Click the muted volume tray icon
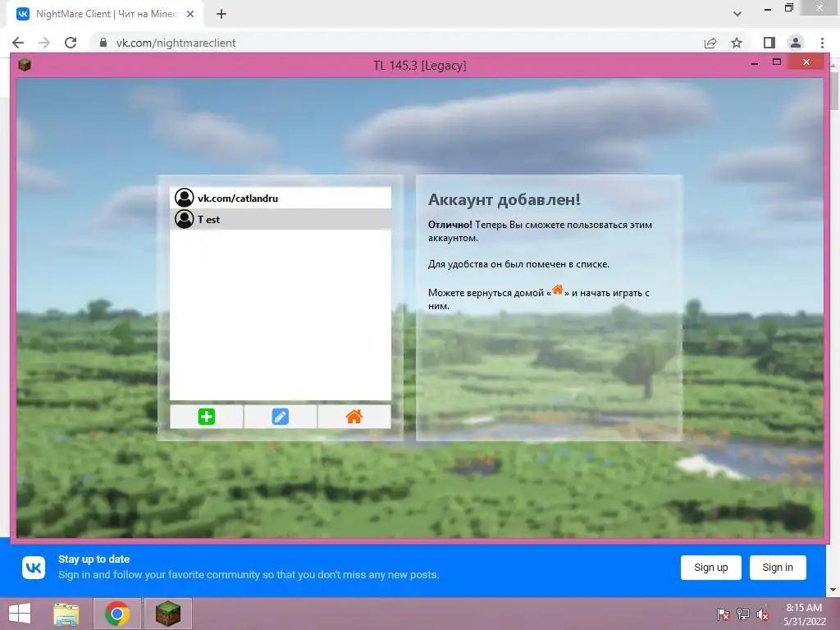 762,614
